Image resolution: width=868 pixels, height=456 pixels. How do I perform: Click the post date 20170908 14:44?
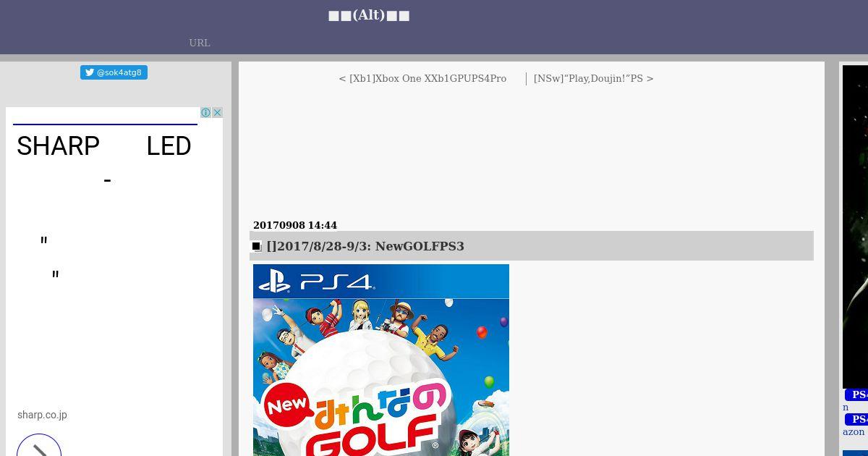tap(295, 225)
